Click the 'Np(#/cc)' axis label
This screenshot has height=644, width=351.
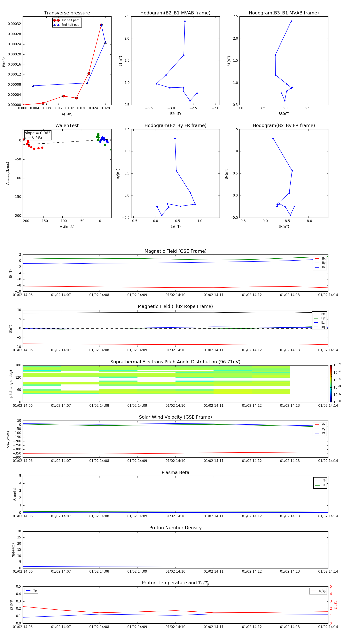point(13,550)
